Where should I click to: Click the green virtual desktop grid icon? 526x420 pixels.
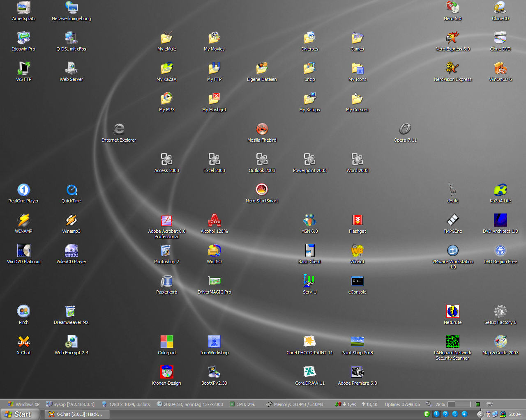(x=427, y=414)
